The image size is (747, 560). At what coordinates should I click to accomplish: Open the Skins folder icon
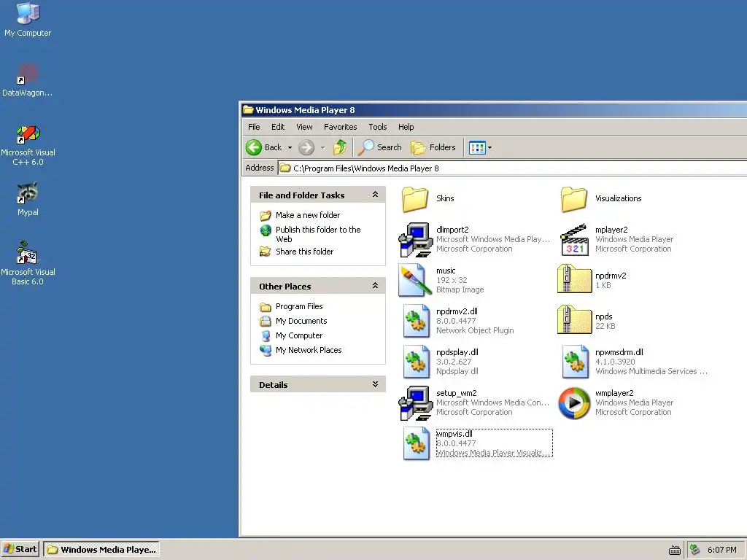(415, 199)
